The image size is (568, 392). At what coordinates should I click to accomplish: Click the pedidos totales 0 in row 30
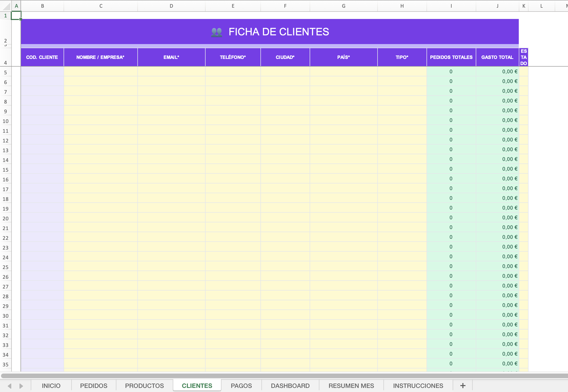(x=451, y=315)
